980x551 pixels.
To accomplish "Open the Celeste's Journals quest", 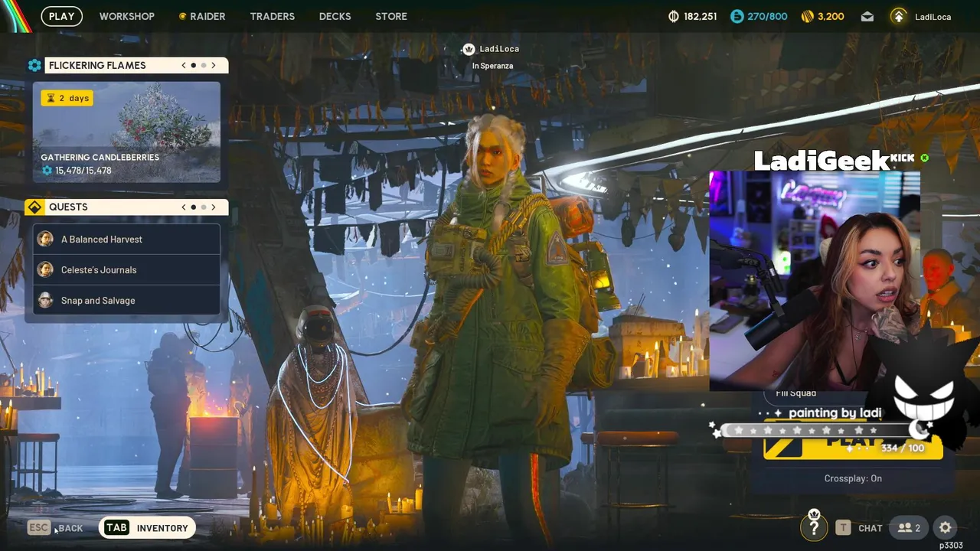I will click(126, 270).
